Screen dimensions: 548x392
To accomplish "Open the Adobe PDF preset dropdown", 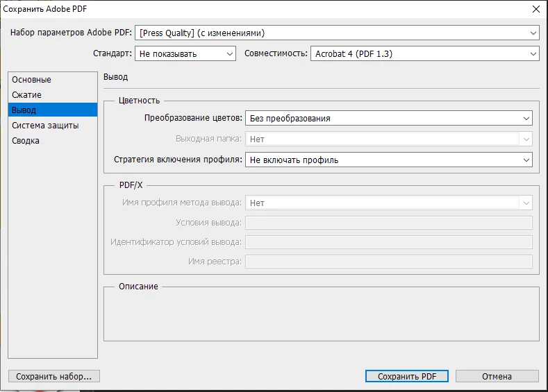I will click(337, 33).
